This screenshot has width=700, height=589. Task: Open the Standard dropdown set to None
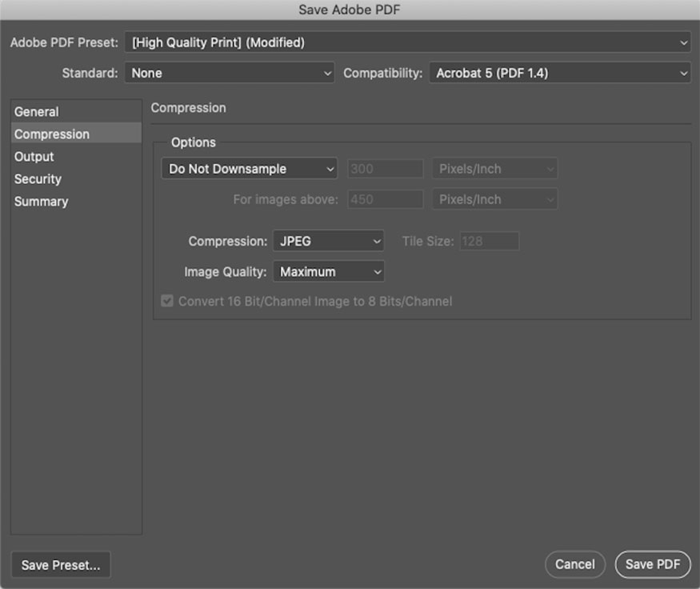pyautogui.click(x=230, y=73)
